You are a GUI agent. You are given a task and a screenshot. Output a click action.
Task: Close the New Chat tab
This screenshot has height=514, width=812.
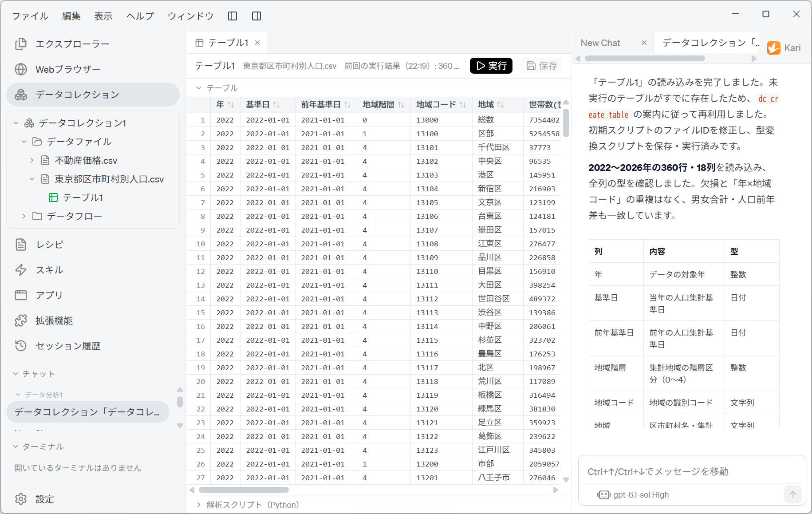pos(644,43)
